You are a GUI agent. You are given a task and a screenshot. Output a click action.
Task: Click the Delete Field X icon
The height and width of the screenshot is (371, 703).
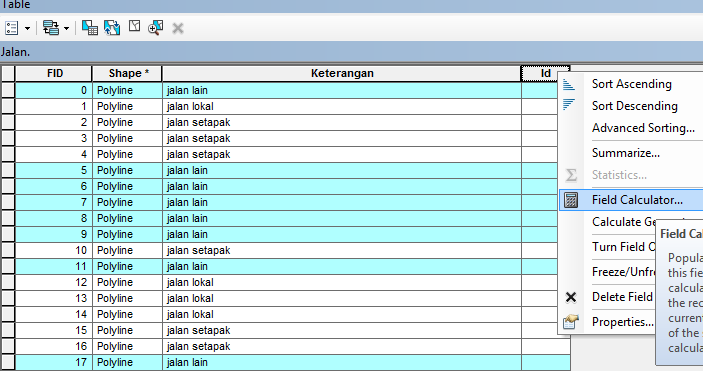(x=571, y=297)
